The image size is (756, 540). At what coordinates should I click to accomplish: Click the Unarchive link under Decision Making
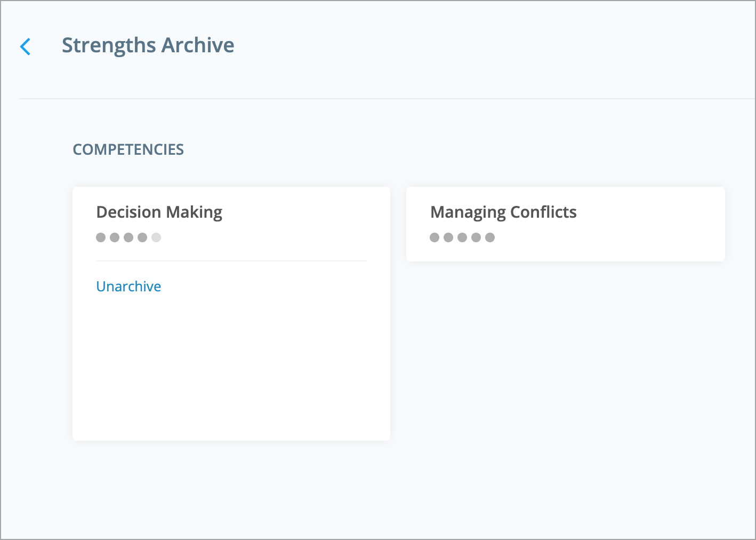click(x=128, y=287)
